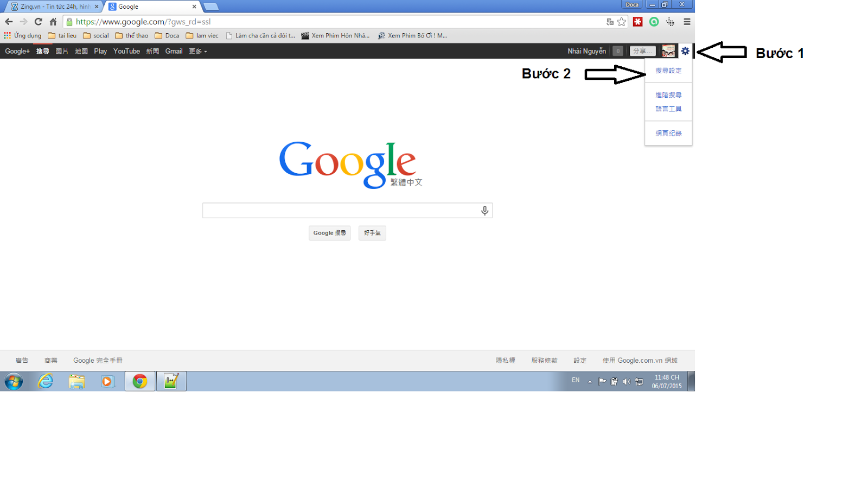Image resolution: width=868 pixels, height=486 pixels.
Task: Click the browser forward arrow
Action: [23, 22]
